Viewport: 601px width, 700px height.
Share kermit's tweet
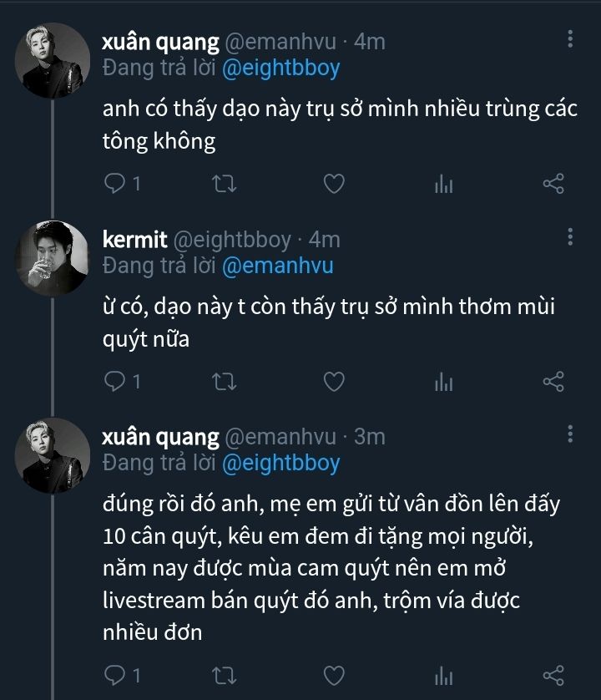(x=553, y=382)
